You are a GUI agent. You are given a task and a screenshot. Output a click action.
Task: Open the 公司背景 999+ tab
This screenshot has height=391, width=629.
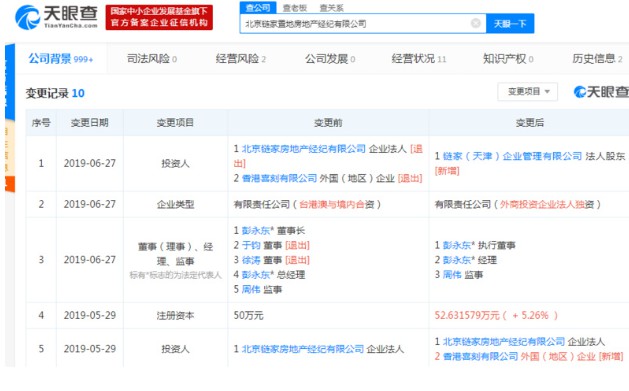pyautogui.click(x=61, y=59)
